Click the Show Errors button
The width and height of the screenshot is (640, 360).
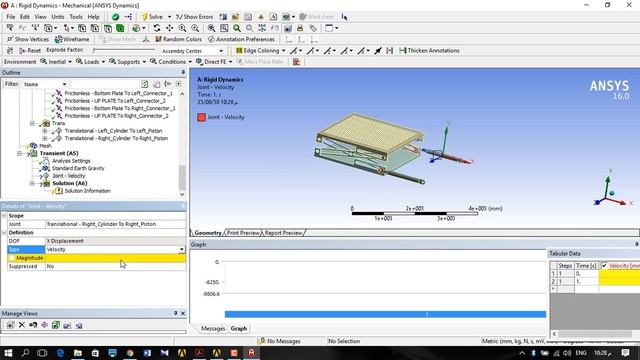coord(194,17)
